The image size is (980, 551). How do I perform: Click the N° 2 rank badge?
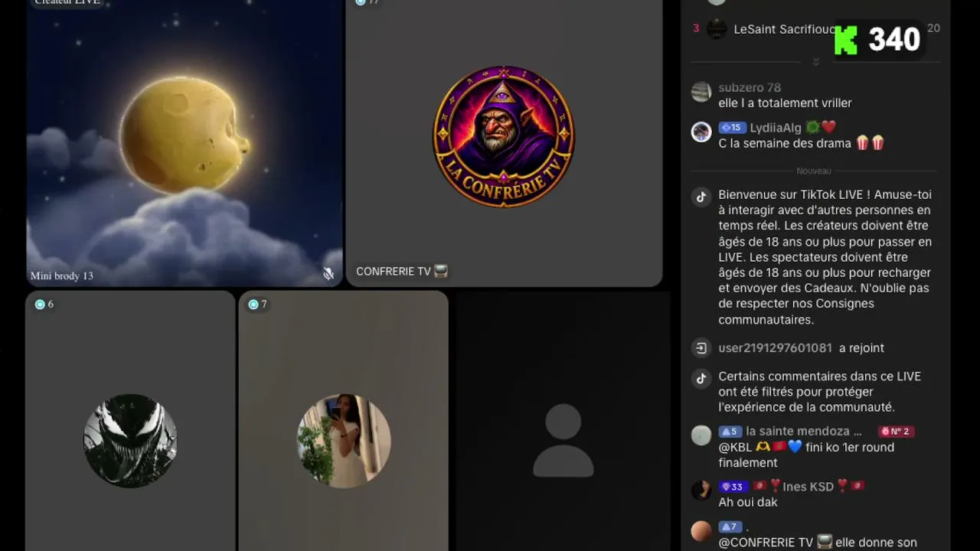pos(896,432)
